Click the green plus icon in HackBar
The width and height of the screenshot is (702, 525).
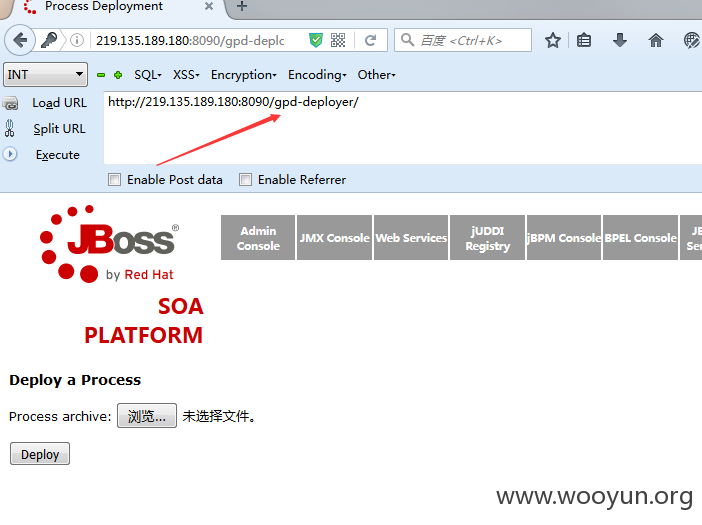pos(118,75)
